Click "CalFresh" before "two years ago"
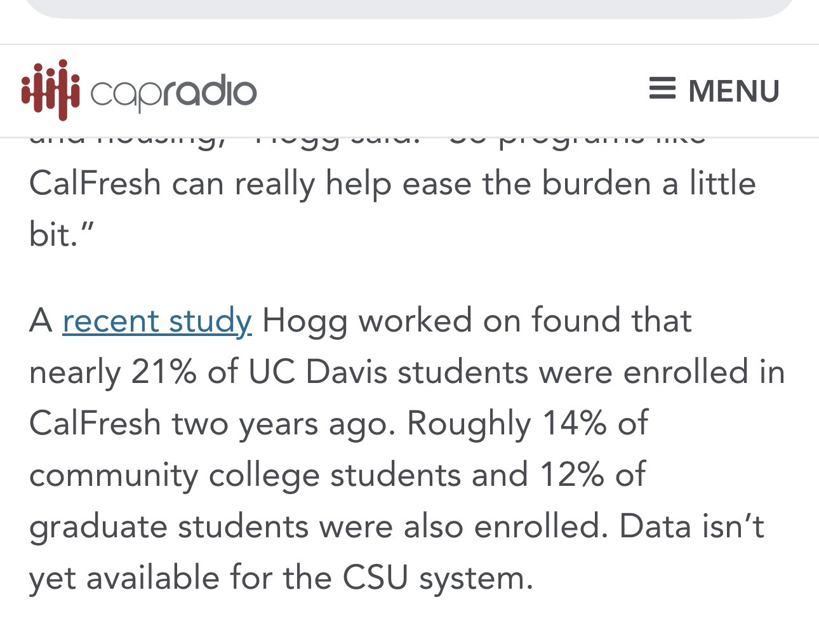The image size is (819, 644). [x=95, y=424]
